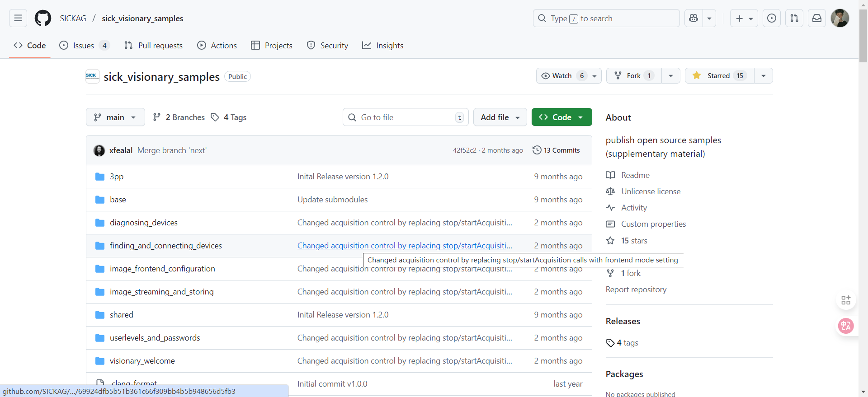Click folder icon beside shared
Screen dimensions: 868x397
(x=100, y=315)
